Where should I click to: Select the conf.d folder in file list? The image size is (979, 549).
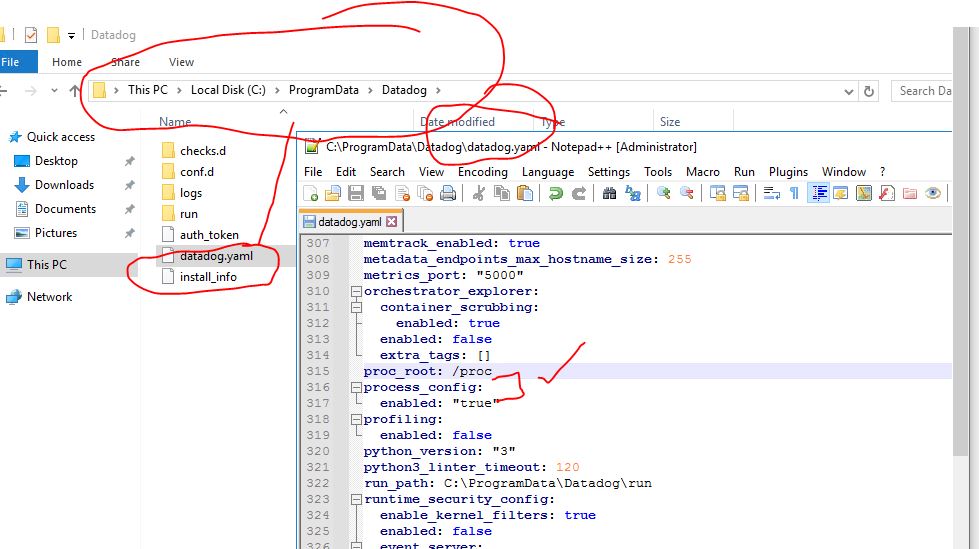click(196, 172)
